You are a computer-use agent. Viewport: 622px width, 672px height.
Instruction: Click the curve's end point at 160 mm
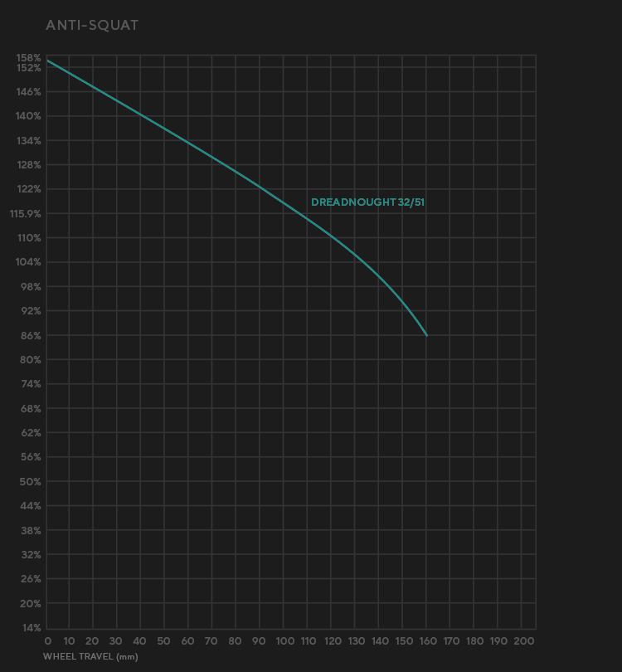[x=427, y=335]
